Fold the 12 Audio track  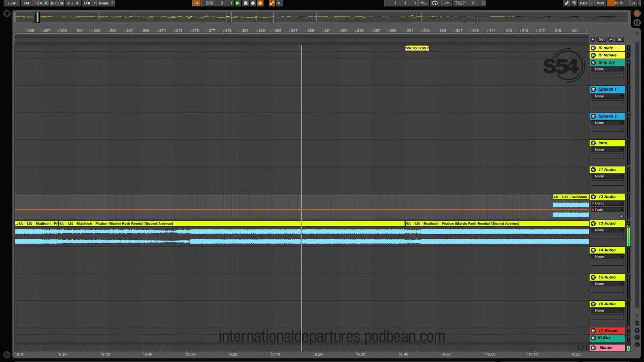point(593,197)
